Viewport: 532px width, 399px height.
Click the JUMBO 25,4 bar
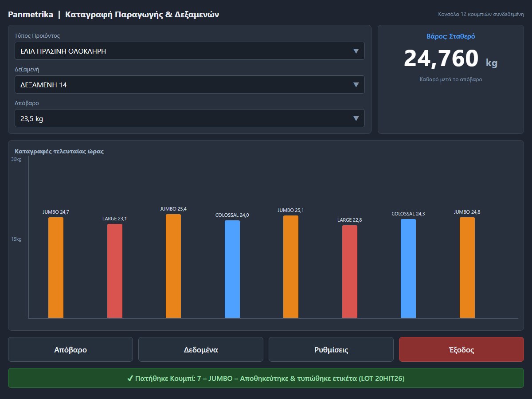tap(173, 266)
